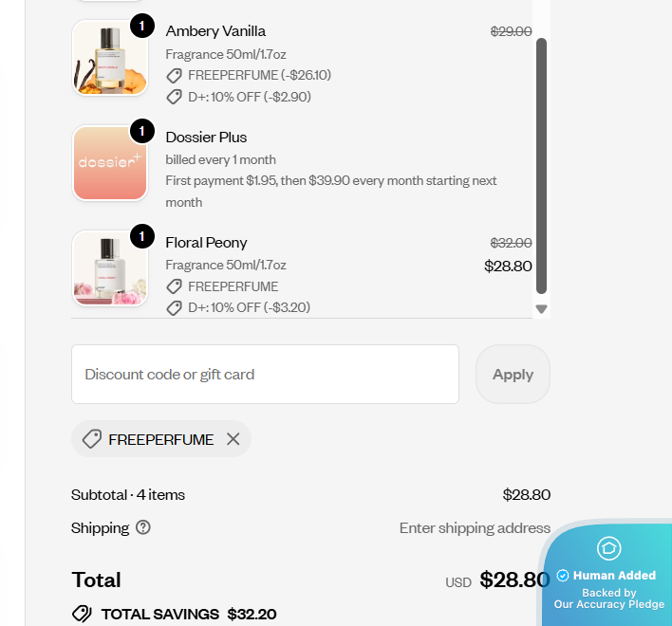Image resolution: width=672 pixels, height=626 pixels.
Task: Click the Floral Peony D+ discount tag icon
Action: click(x=174, y=307)
